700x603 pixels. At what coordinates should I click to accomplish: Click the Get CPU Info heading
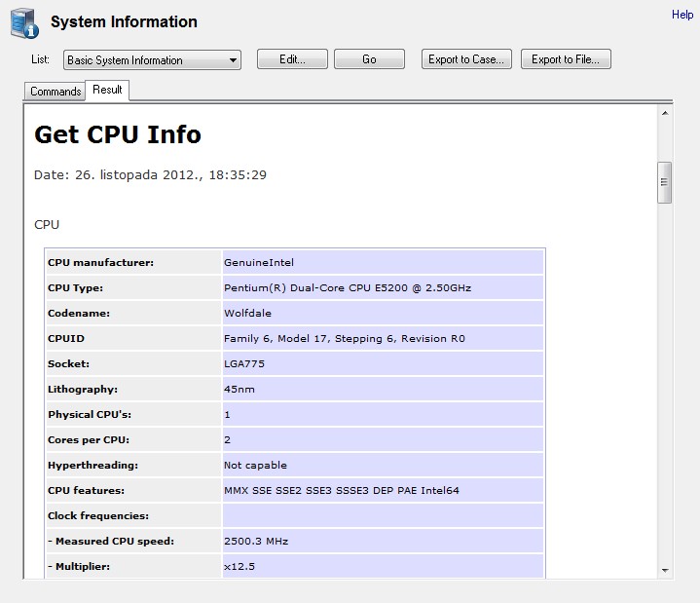(x=118, y=134)
